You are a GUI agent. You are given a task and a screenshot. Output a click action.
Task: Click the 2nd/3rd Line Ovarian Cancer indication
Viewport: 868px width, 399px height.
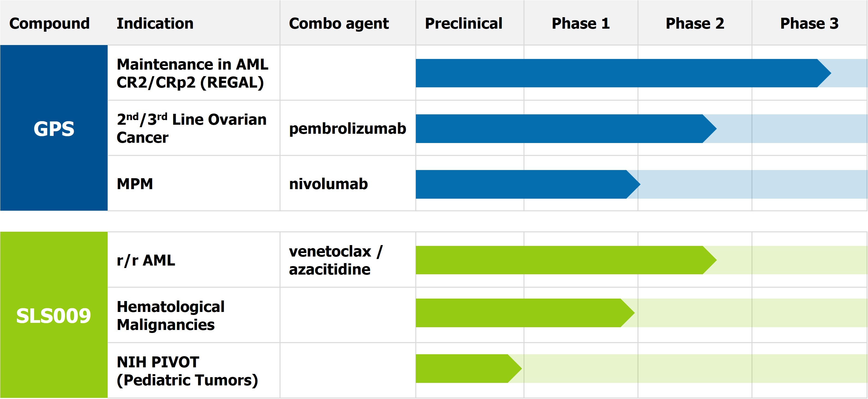point(192,128)
